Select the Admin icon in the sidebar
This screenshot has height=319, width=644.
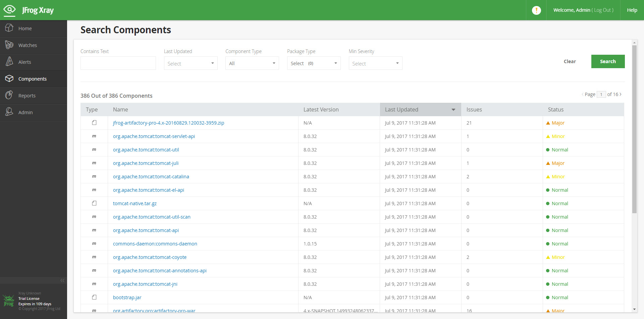(10, 112)
